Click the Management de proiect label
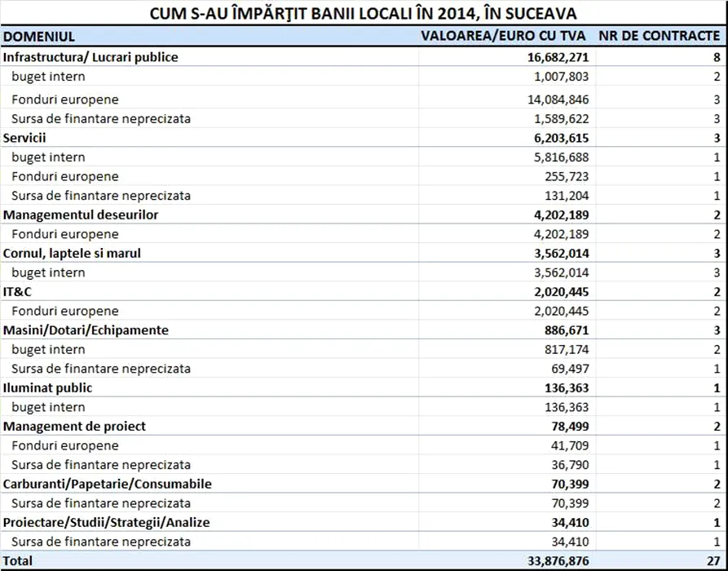Screen dimensions: 728x571 74,426
